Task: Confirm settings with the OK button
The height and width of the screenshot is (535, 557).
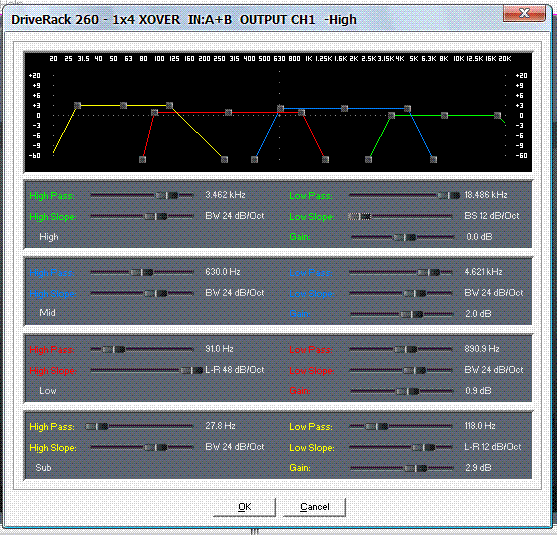Action: click(244, 507)
